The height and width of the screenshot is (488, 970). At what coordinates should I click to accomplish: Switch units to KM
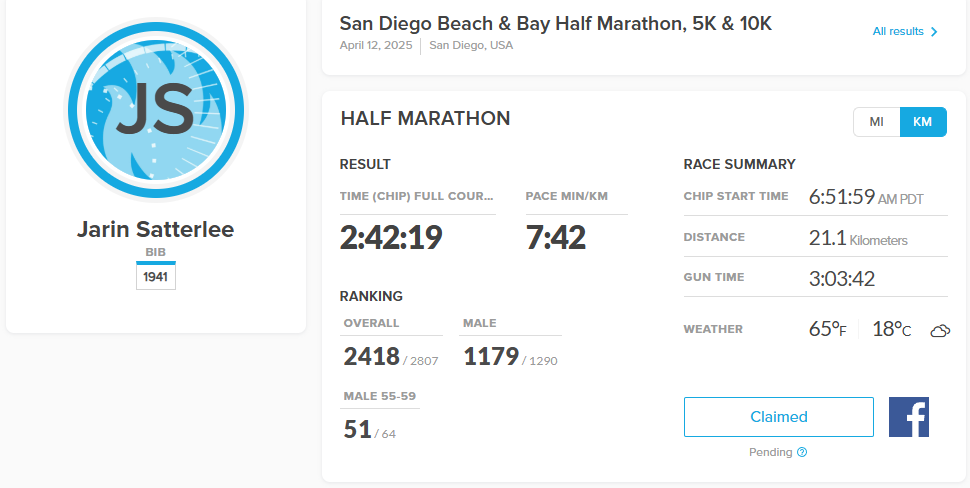point(923,122)
